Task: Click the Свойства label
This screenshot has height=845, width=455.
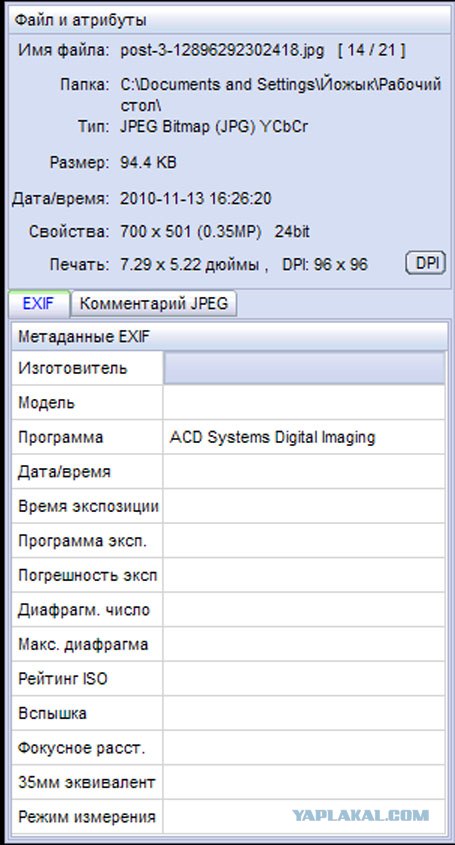Action: click(69, 232)
